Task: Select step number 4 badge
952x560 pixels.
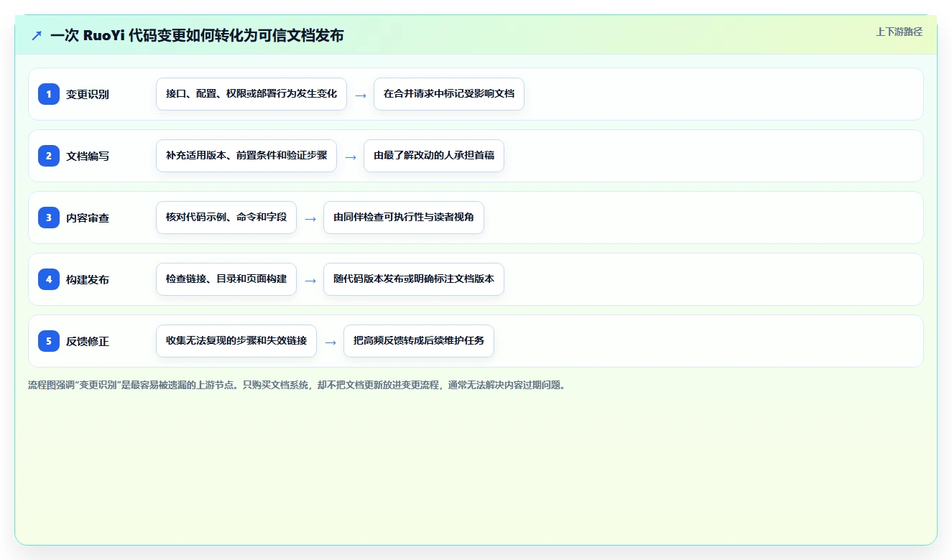Action: point(49,279)
